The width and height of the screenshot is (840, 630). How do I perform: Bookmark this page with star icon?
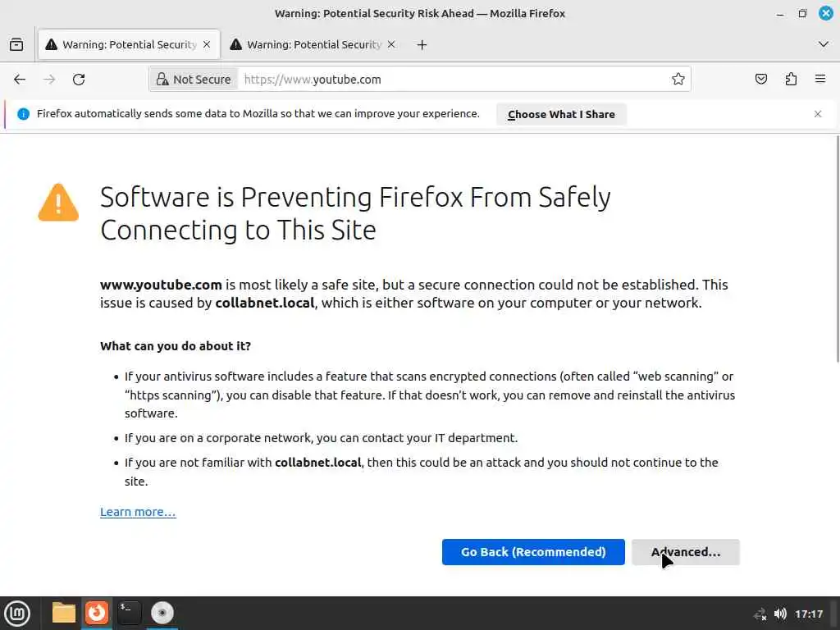click(678, 80)
